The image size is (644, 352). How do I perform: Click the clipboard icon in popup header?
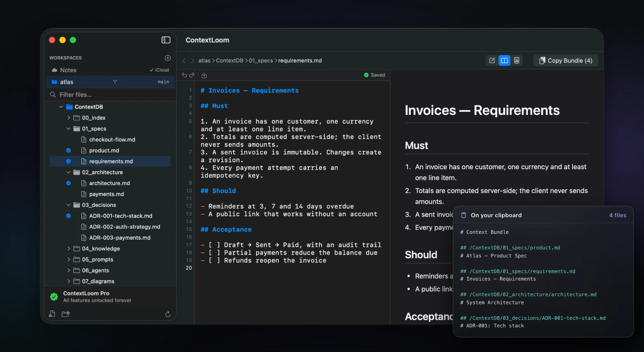click(463, 215)
